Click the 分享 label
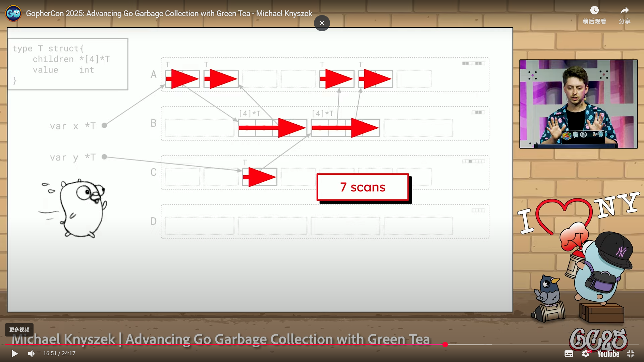 point(624,21)
